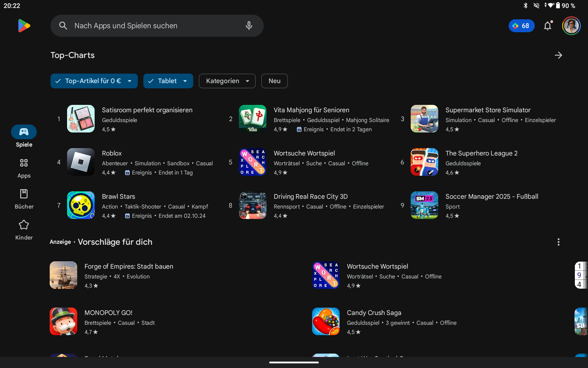The image size is (588, 368).
Task: Open Vita Mahjong app icon
Action: [253, 119]
